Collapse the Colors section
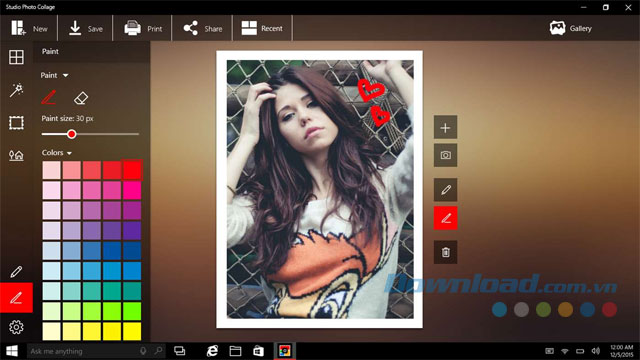 (x=57, y=153)
